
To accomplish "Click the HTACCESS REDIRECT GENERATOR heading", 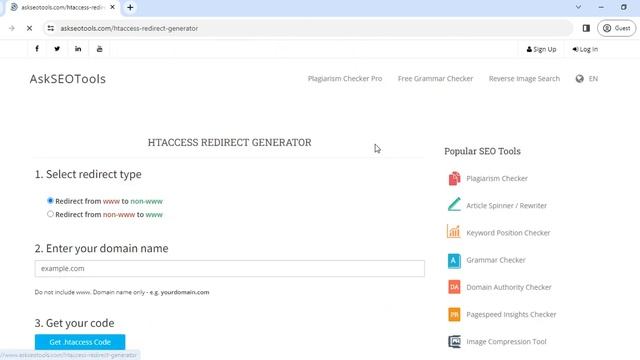I will click(x=229, y=142).
